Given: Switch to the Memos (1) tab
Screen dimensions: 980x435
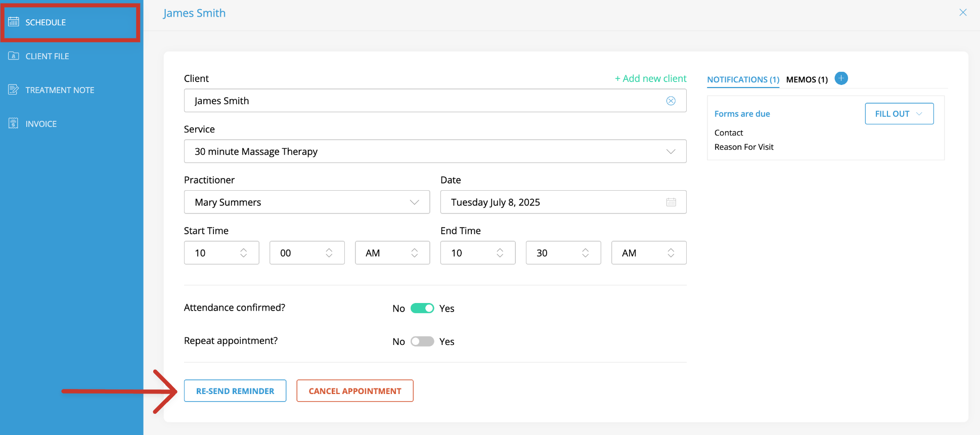Looking at the screenshot, I should 807,79.
